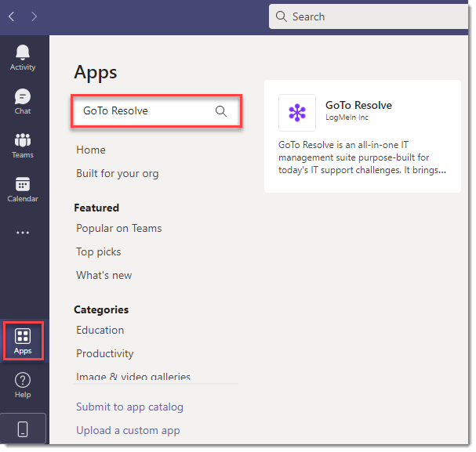Select Built for your org
The height and width of the screenshot is (452, 476).
(x=118, y=173)
